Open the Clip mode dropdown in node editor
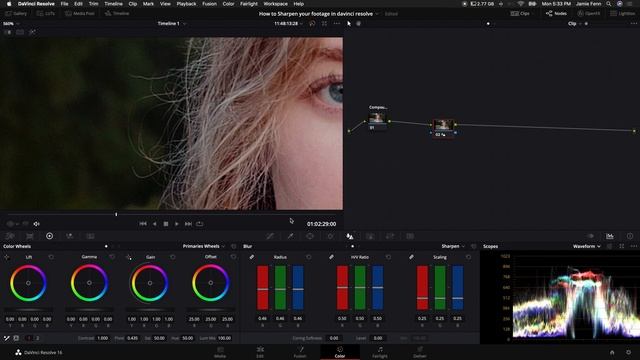 tap(574, 24)
